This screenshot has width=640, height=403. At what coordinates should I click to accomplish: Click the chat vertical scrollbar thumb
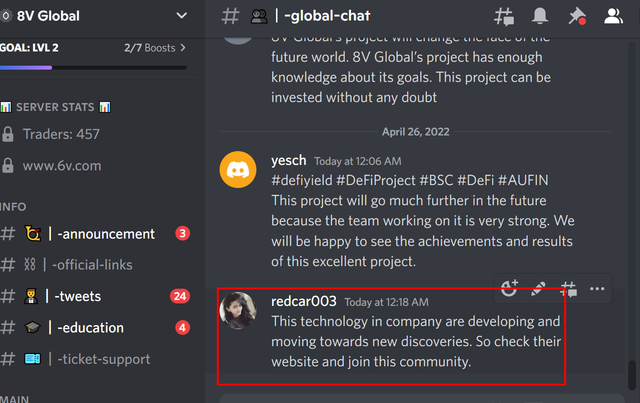tap(631, 375)
